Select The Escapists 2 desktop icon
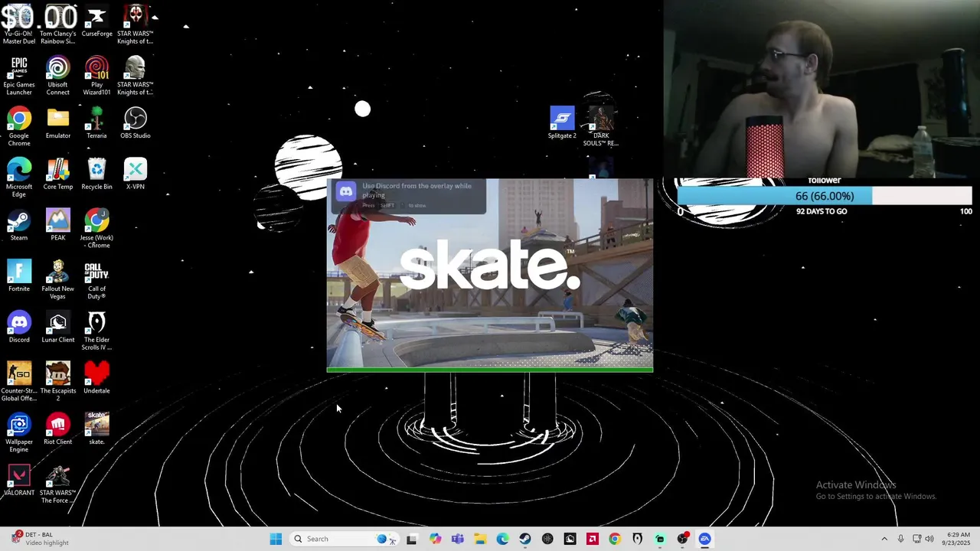980x551 pixels. pyautogui.click(x=58, y=382)
